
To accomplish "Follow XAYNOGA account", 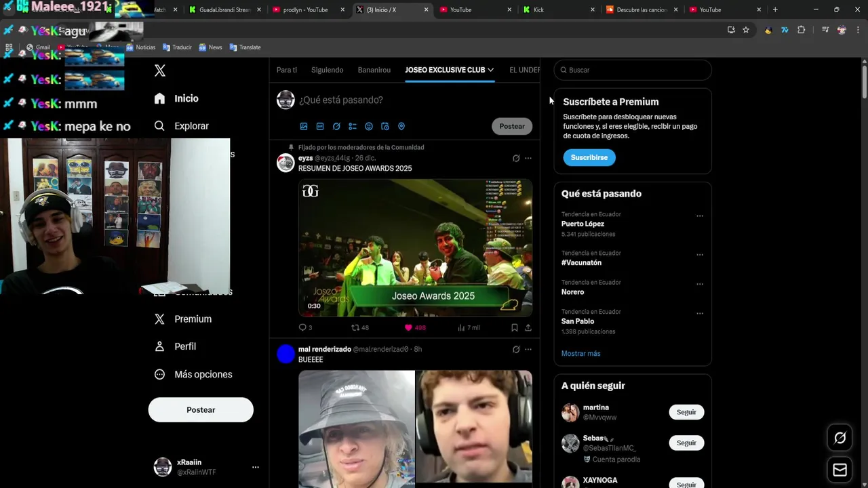I will [686, 484].
